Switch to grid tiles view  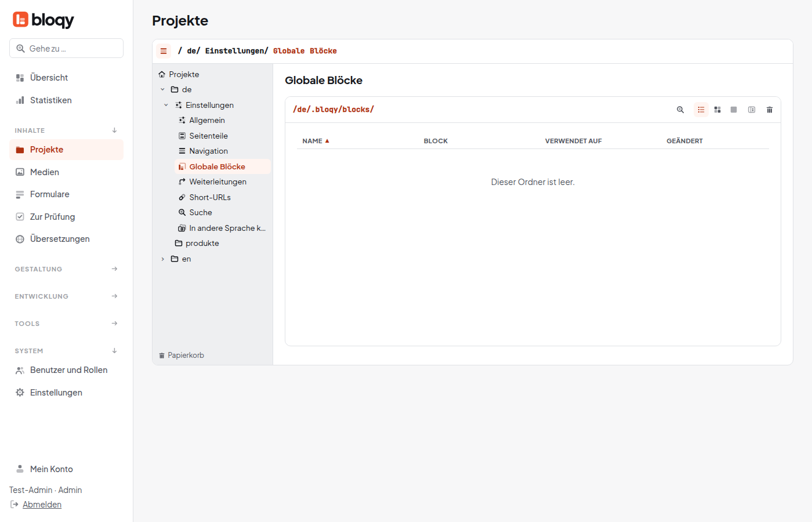point(717,110)
